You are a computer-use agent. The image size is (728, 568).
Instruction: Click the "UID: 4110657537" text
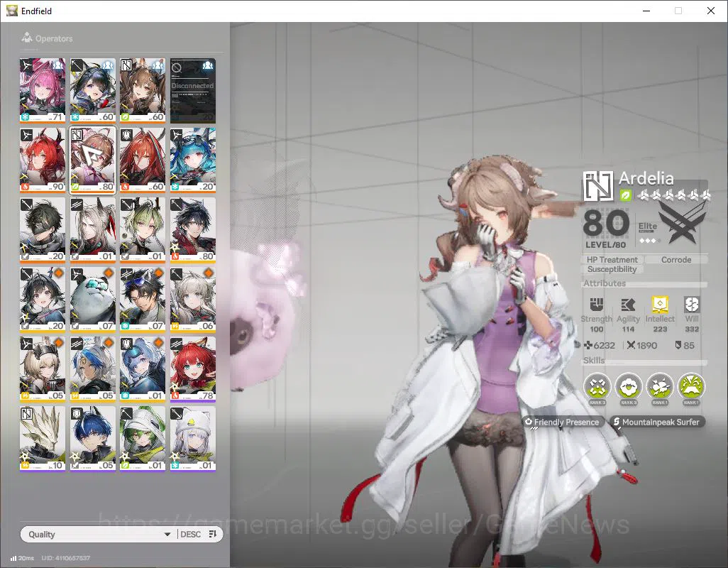[65, 558]
